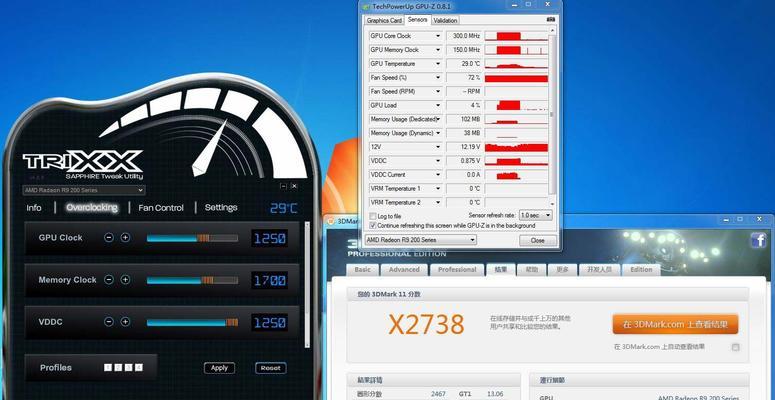
Task: Open the GPU Load sensor dropdown
Action: pos(438,105)
